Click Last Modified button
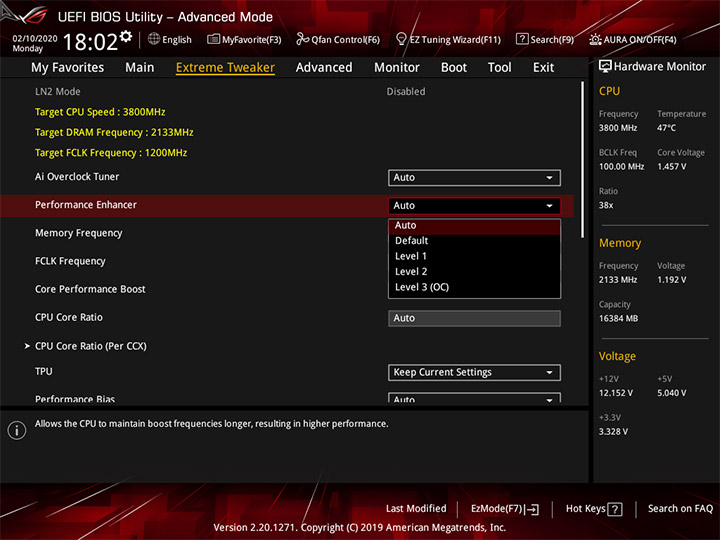Image resolution: width=720 pixels, height=540 pixels. click(416, 508)
